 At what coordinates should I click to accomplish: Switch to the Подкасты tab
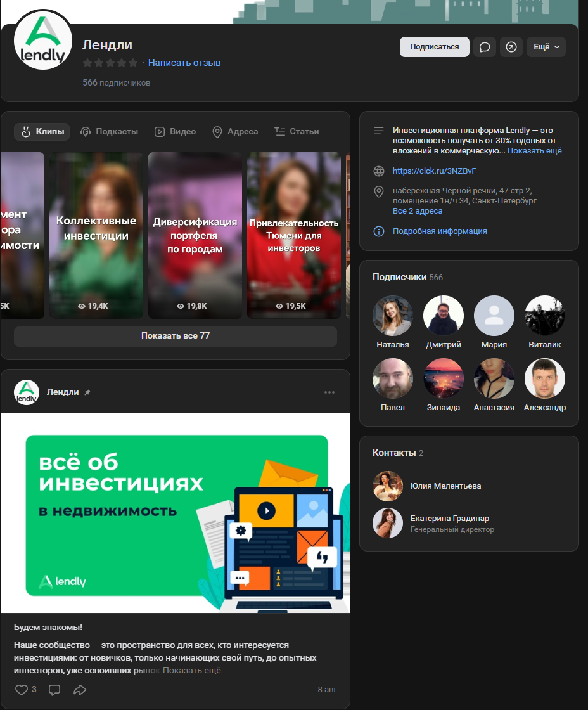[x=109, y=132]
